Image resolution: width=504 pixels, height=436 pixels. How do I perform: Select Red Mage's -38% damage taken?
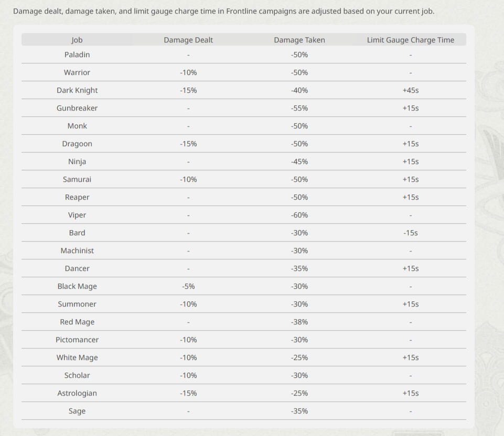coord(299,322)
